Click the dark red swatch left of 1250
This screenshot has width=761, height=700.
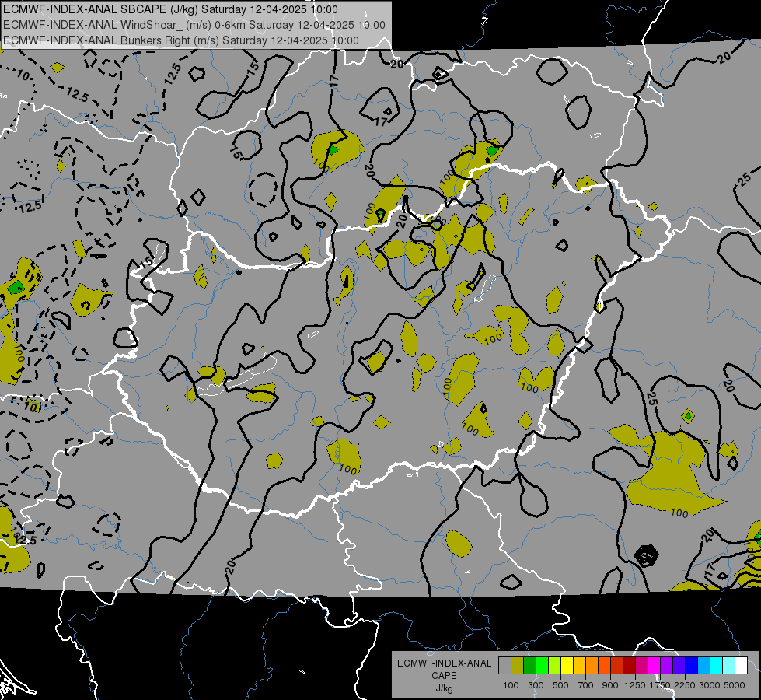coord(629,666)
